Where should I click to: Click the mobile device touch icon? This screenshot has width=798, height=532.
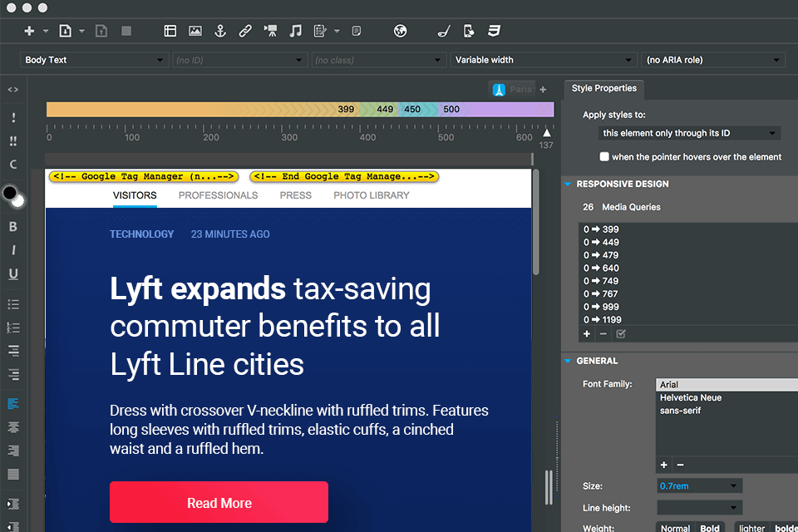coord(469,31)
